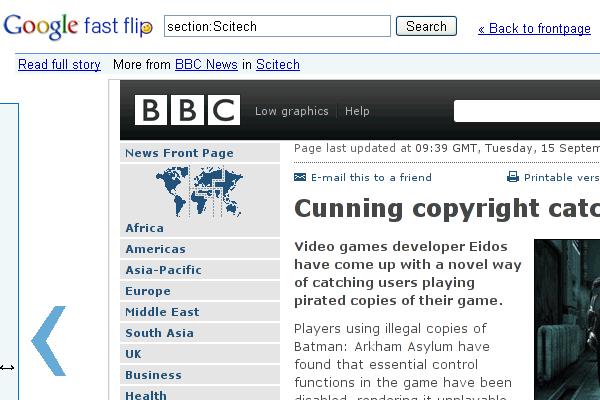Select Business in the news menu
600x400 pixels.
pyautogui.click(x=200, y=375)
